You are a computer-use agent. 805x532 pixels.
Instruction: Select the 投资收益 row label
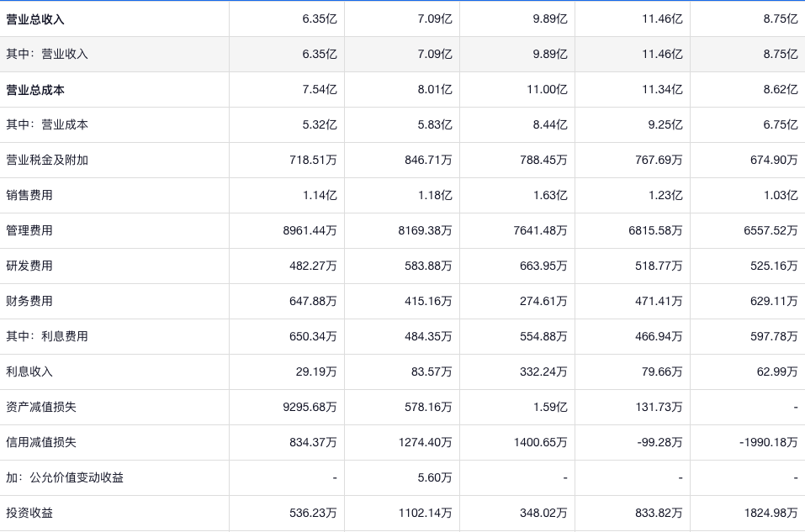(29, 513)
